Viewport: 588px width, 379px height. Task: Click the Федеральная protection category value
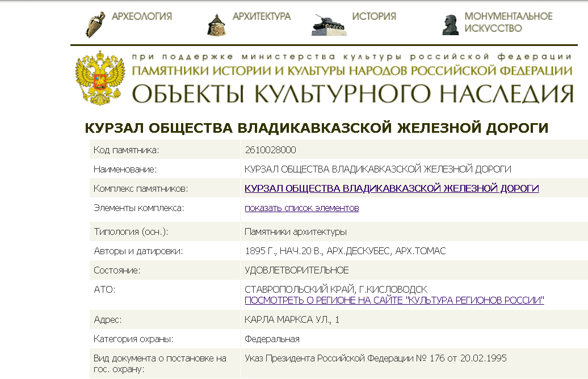272,339
